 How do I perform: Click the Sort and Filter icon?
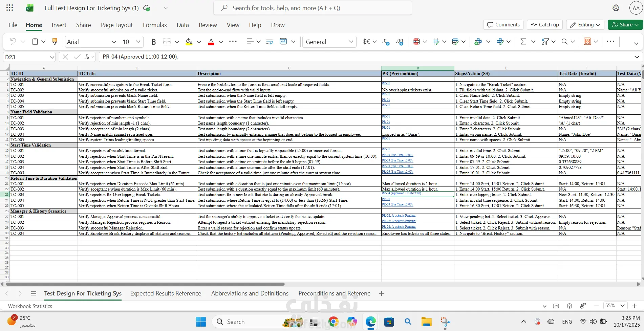coord(545,42)
